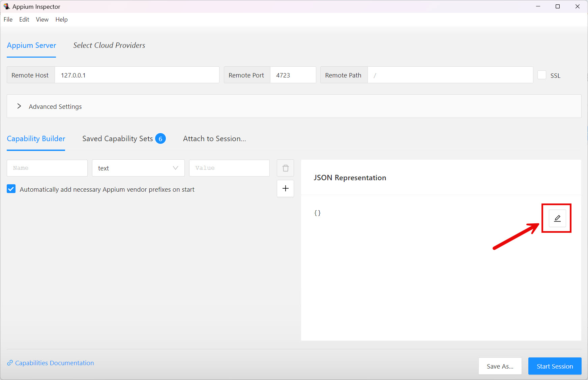Click the capability Name input field
Viewport: 588px width, 380px height.
[47, 168]
